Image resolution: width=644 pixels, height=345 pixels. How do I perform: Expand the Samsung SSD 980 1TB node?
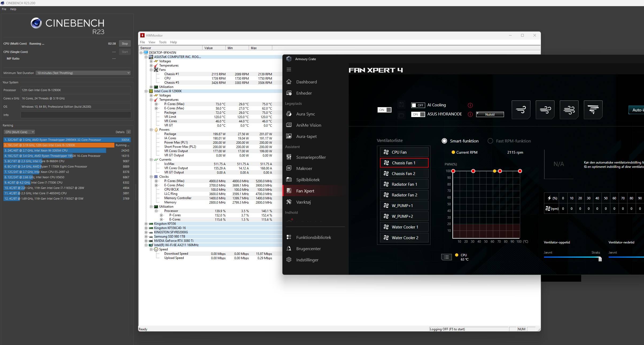[x=146, y=237]
